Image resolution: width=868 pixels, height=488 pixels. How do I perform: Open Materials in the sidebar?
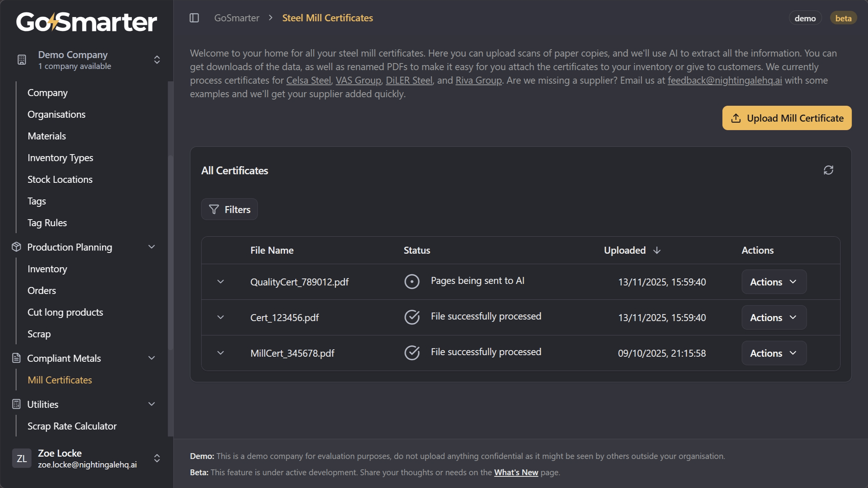pyautogui.click(x=47, y=136)
